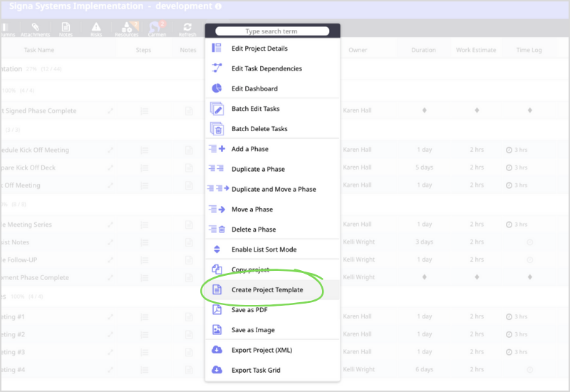The width and height of the screenshot is (570, 392).
Task: Click the Edit Dashboard pie chart icon
Action: 217,88
